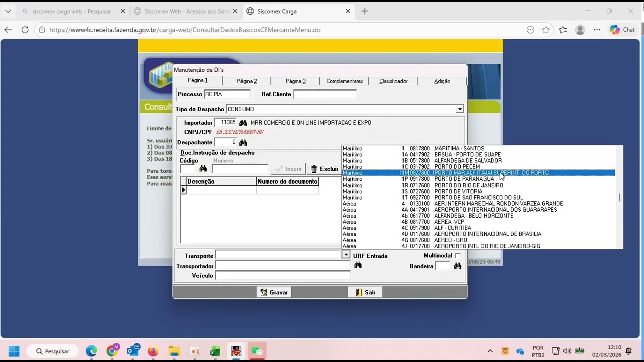The width and height of the screenshot is (644, 362).
Task: Click the Numero document input field
Action: point(239,169)
